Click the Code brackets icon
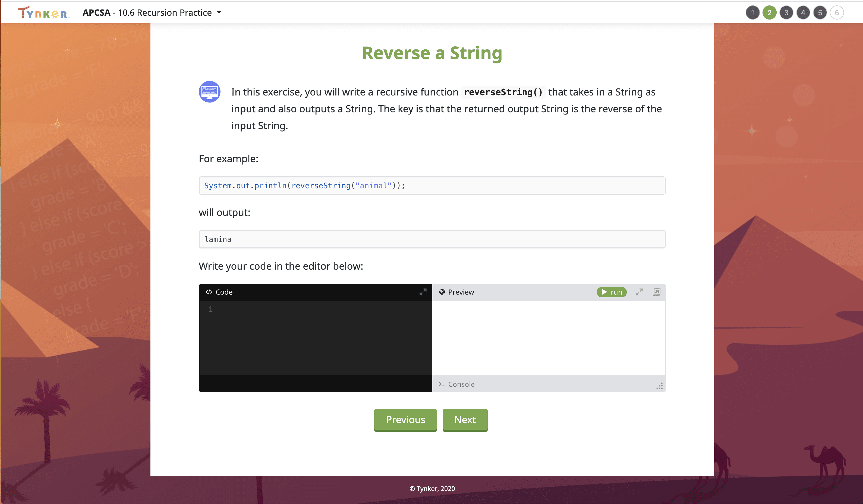 [x=209, y=292]
